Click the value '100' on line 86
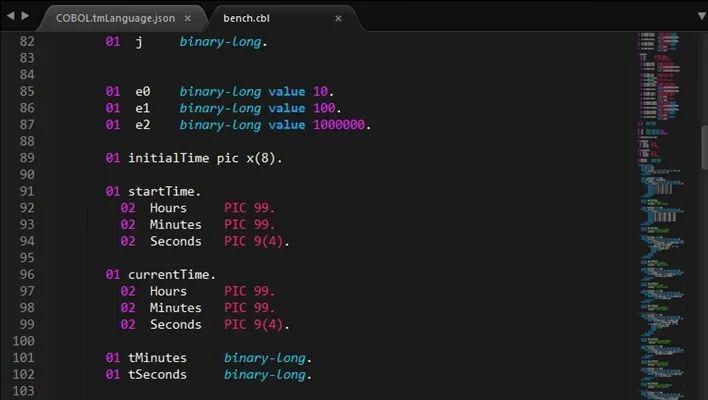This screenshot has height=400, width=708. [324, 108]
